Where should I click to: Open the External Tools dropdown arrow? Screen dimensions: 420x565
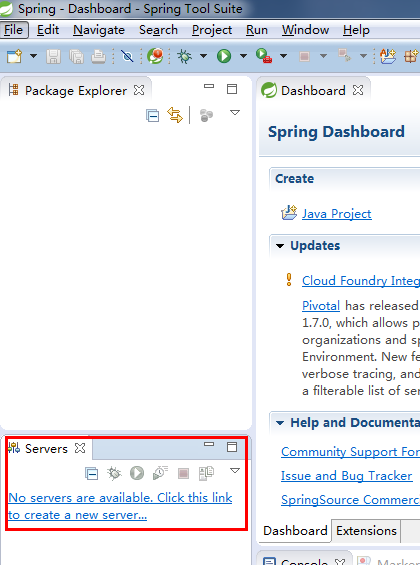pos(283,56)
